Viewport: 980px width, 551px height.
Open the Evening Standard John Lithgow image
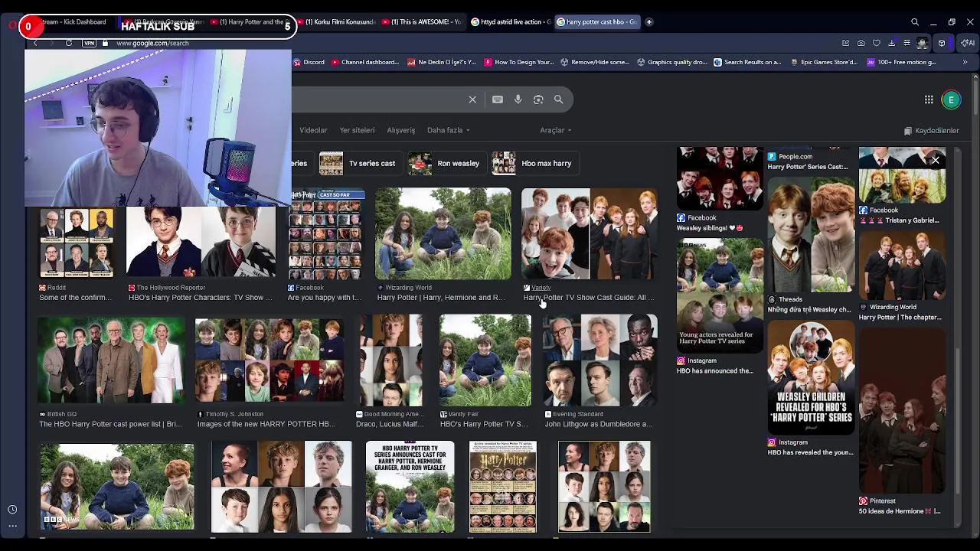pos(599,360)
